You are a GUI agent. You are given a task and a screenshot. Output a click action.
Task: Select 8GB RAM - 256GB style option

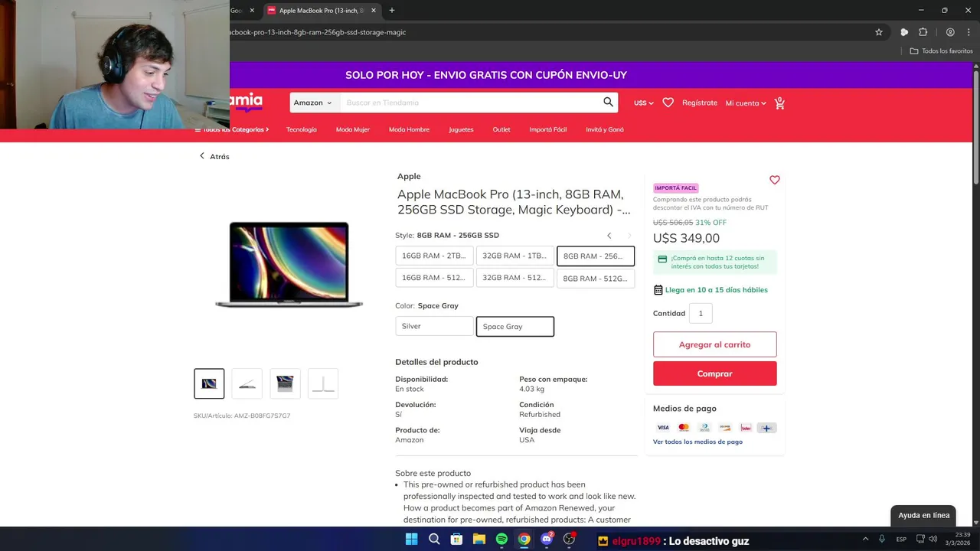point(596,256)
